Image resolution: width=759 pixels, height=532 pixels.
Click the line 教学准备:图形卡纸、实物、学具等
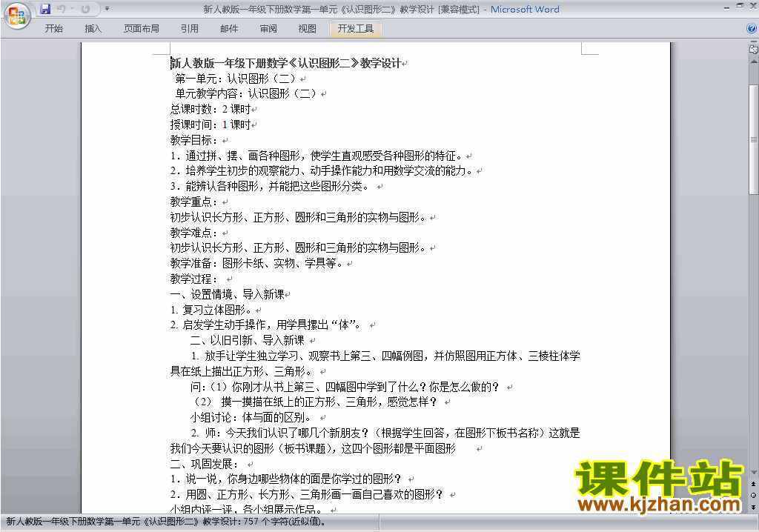point(256,263)
